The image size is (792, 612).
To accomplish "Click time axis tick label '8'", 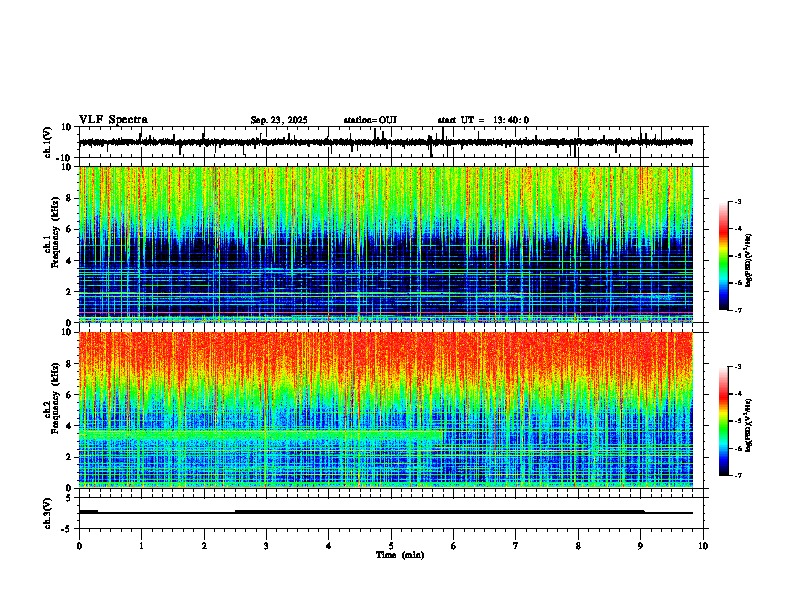I will point(578,546).
